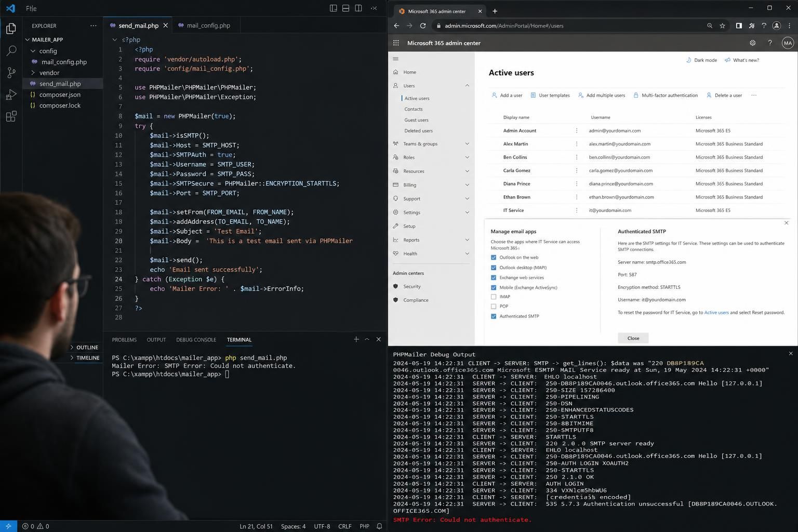Click the notifications bell in status bar

pos(379,526)
